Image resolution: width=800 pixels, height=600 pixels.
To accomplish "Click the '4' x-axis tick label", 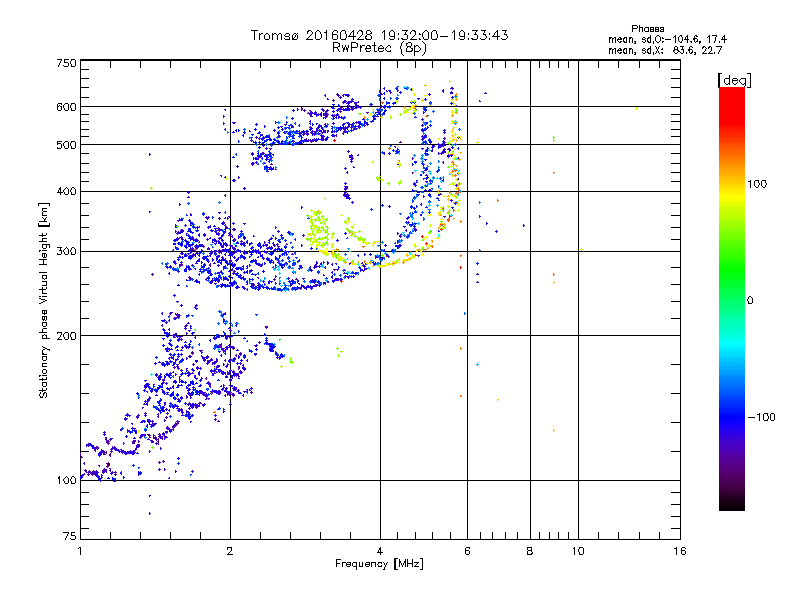I will [380, 551].
